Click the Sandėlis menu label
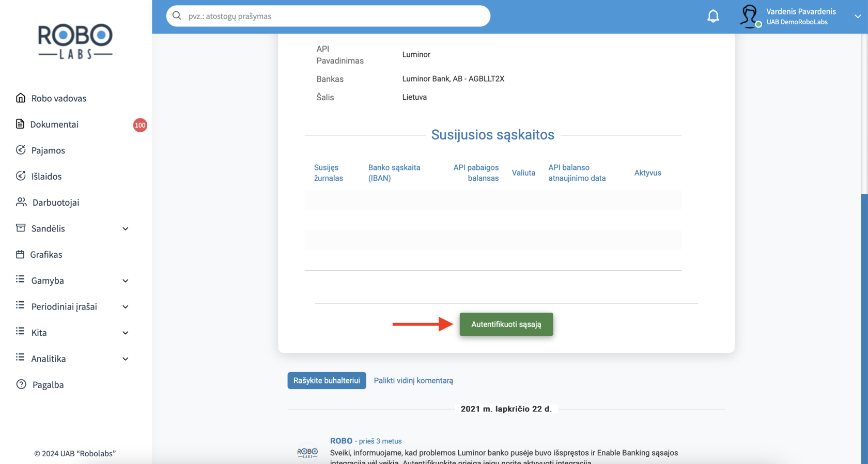The image size is (868, 464). tap(48, 228)
